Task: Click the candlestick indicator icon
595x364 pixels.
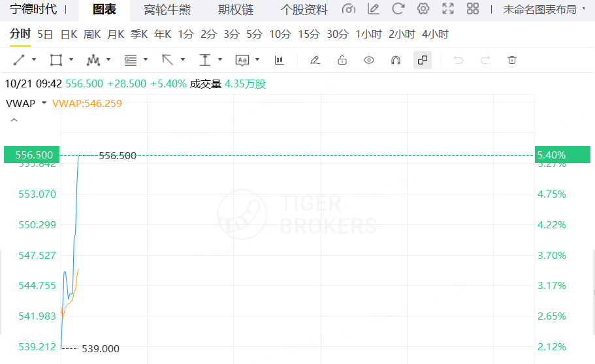Action: 280,60
